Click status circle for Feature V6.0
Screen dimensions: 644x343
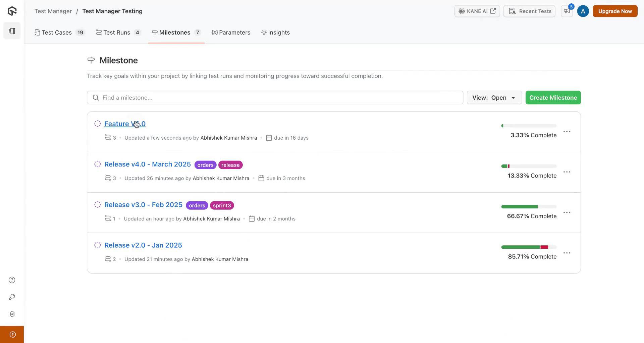97,124
